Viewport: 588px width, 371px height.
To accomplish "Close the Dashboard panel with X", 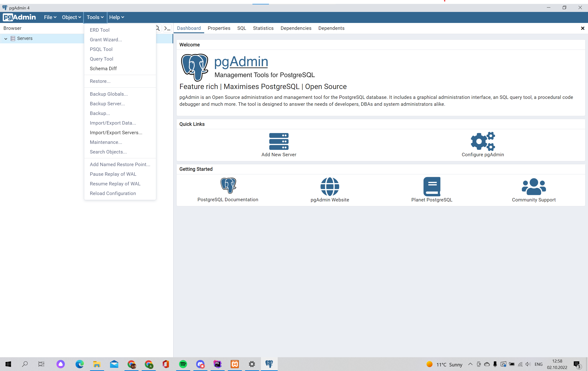I will [x=582, y=28].
